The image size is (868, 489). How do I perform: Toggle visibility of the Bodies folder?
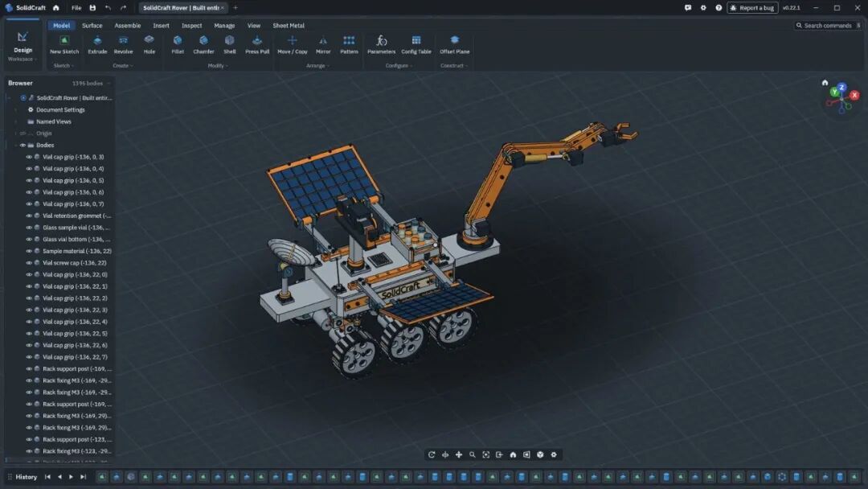tap(23, 145)
